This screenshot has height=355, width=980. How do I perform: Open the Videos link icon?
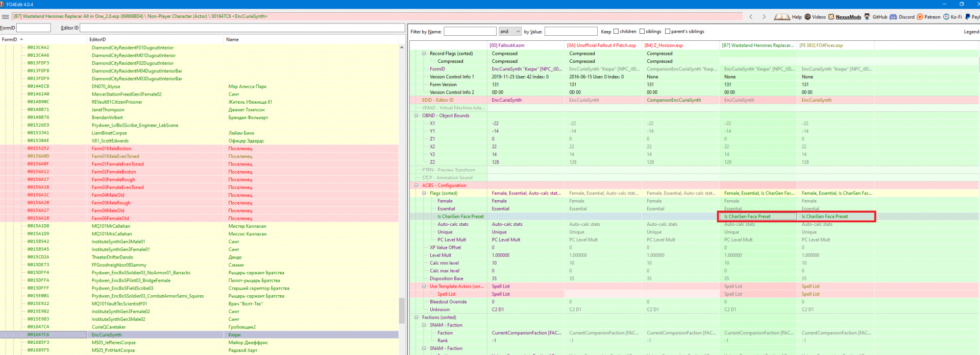(x=807, y=17)
